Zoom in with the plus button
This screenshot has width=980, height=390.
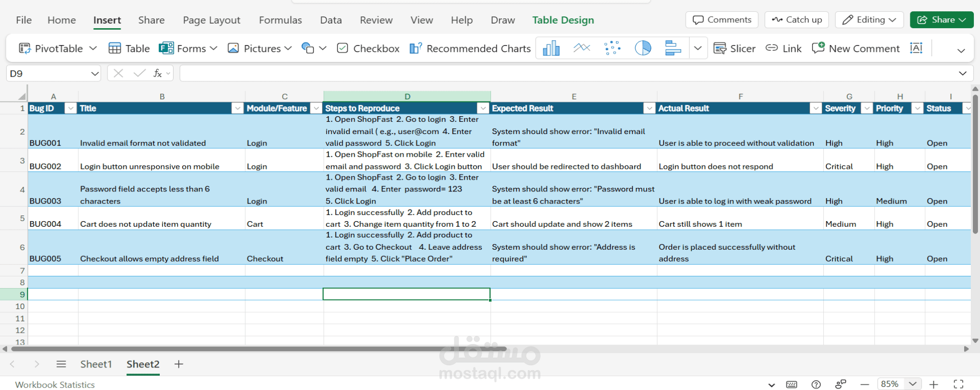[934, 384]
